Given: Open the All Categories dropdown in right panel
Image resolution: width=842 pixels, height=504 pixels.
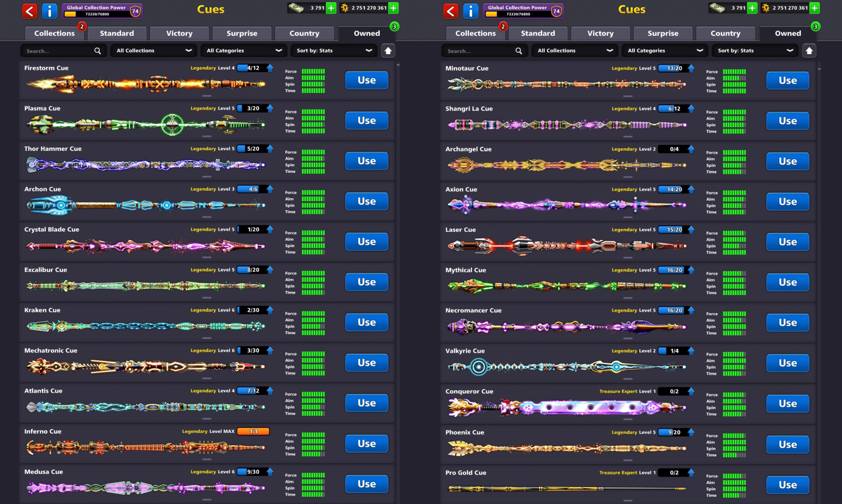Looking at the screenshot, I should (665, 51).
